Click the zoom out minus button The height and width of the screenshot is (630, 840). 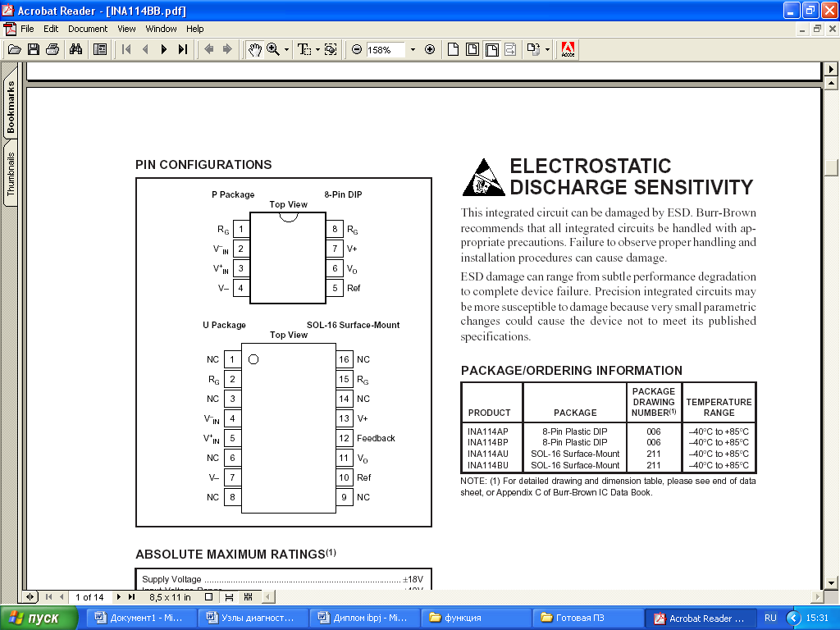[x=357, y=50]
